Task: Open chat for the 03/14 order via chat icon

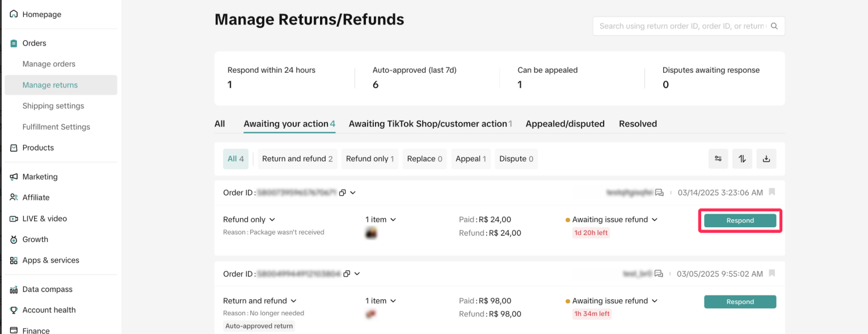Action: coord(659,193)
